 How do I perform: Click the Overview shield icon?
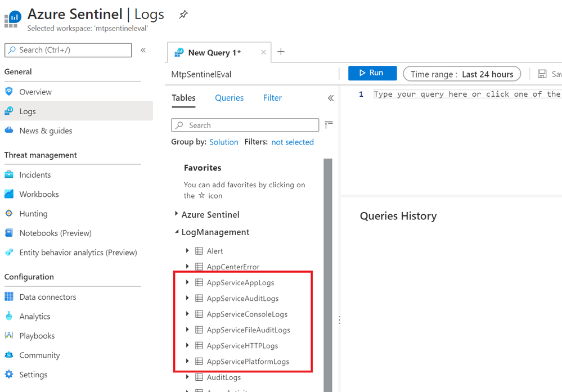[9, 92]
